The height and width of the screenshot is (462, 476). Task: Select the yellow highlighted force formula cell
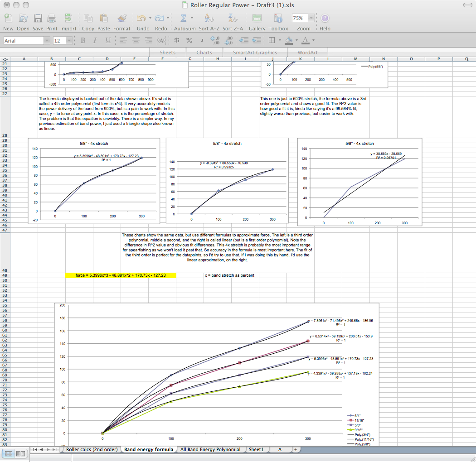pyautogui.click(x=121, y=275)
